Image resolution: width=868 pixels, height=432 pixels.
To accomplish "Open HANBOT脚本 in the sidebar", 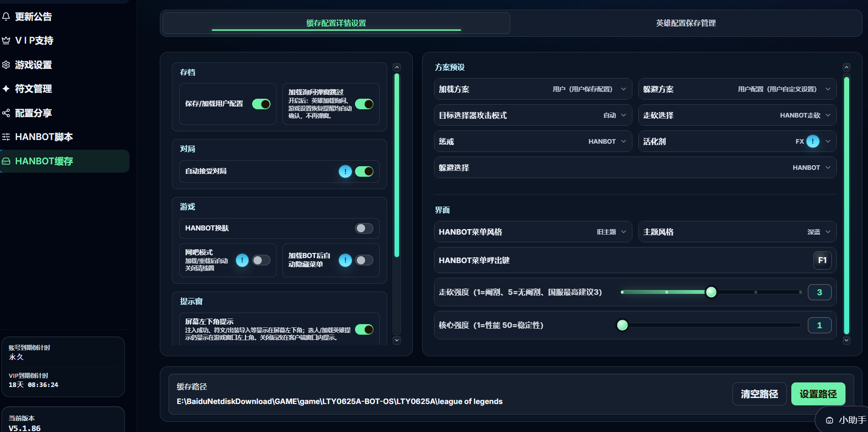I will [64, 137].
